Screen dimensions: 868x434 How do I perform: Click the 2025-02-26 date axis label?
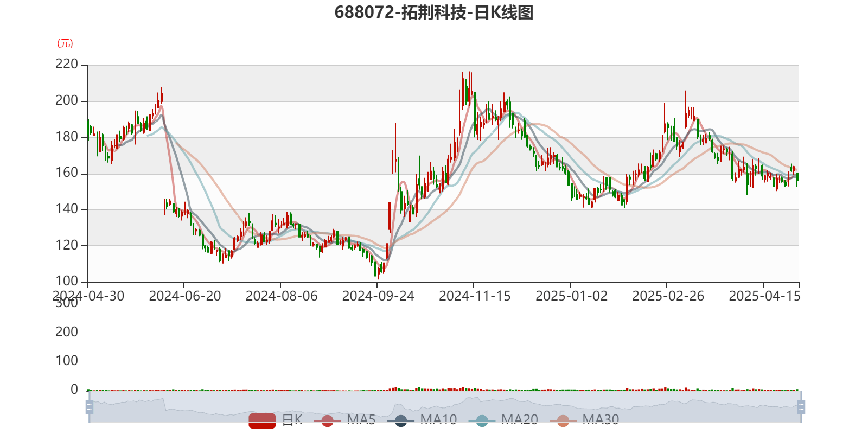coord(668,296)
